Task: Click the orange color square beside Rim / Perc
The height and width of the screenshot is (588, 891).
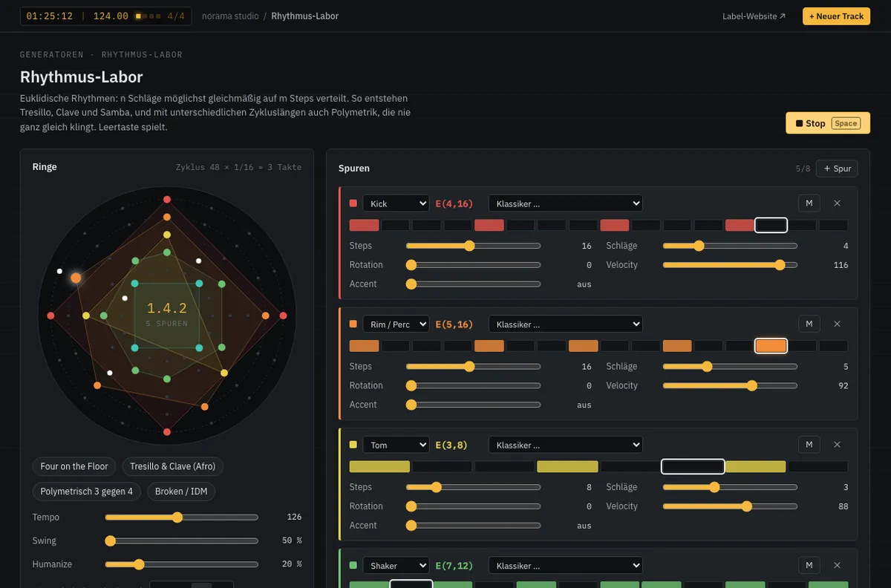Action: coord(353,324)
